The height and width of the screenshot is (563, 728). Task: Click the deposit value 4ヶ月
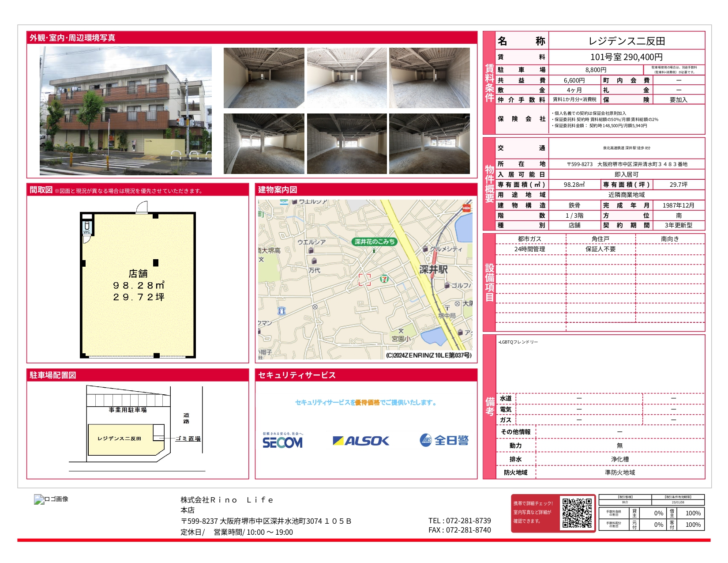pos(574,90)
